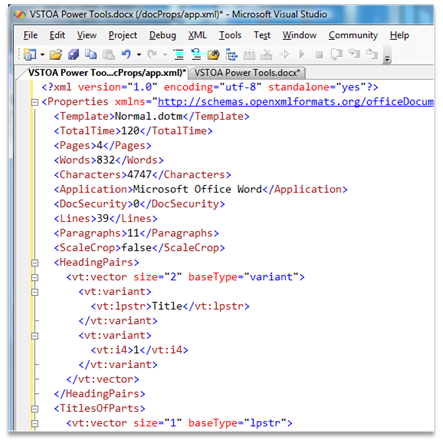Viewport: 443px width, 444px height.
Task: Collapse the vt:variant containing vt:i4
Action: pyautogui.click(x=35, y=336)
